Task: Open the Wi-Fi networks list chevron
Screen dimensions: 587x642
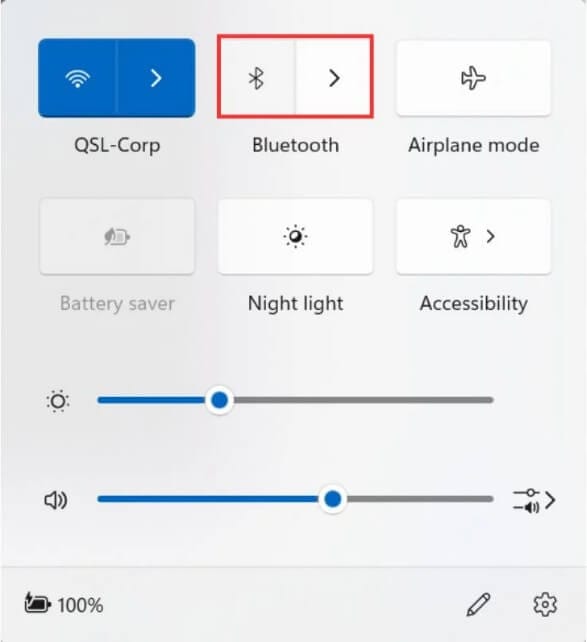Action: tap(156, 78)
